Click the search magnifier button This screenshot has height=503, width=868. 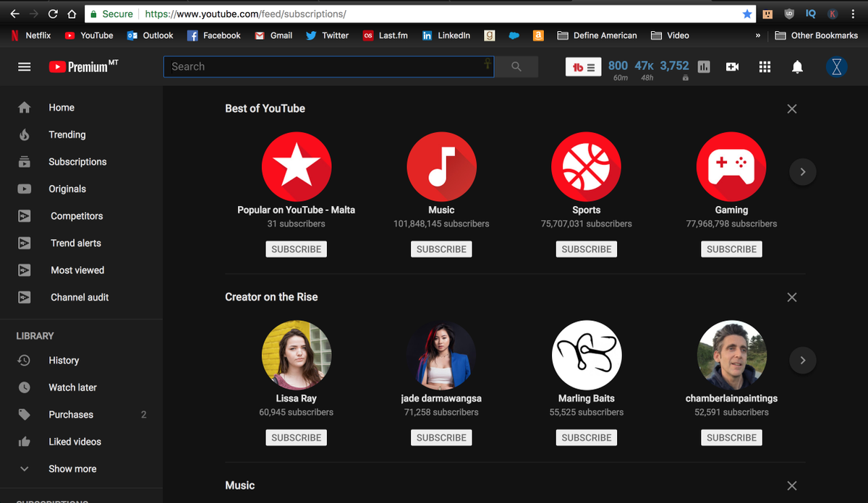coord(516,66)
